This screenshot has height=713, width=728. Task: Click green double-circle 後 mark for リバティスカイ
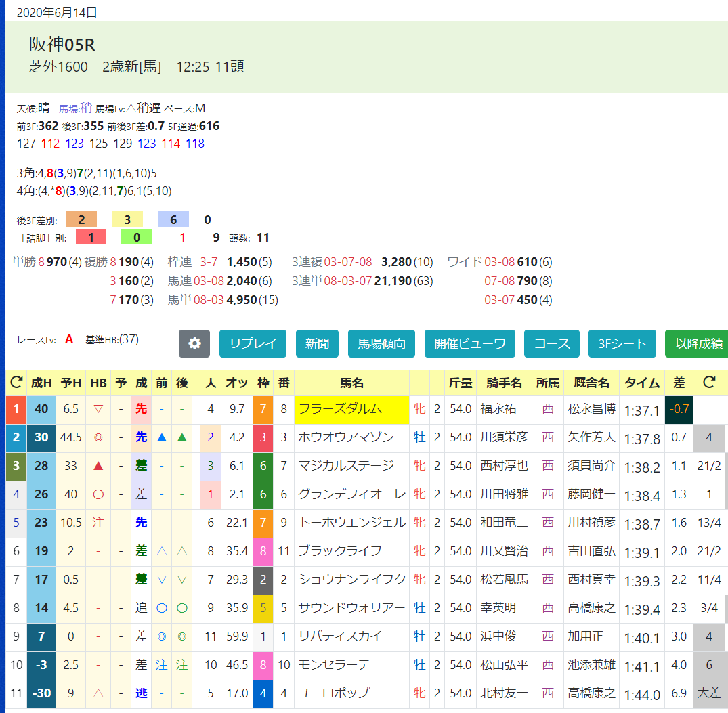click(182, 636)
